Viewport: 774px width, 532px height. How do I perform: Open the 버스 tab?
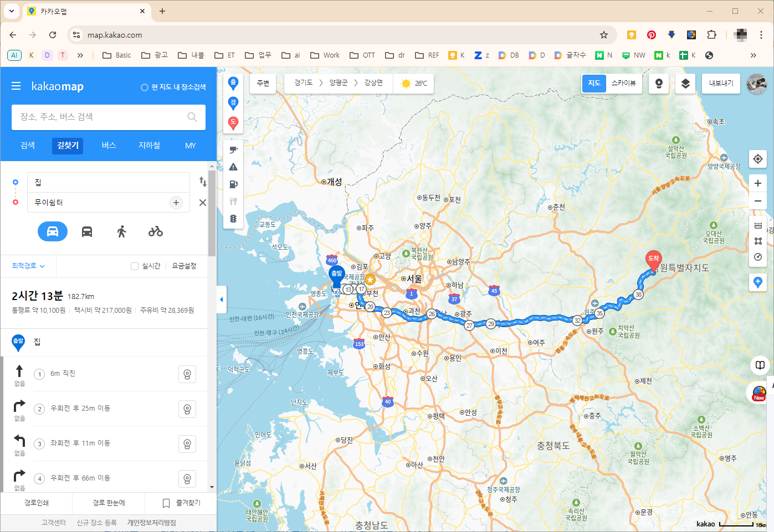pos(109,146)
